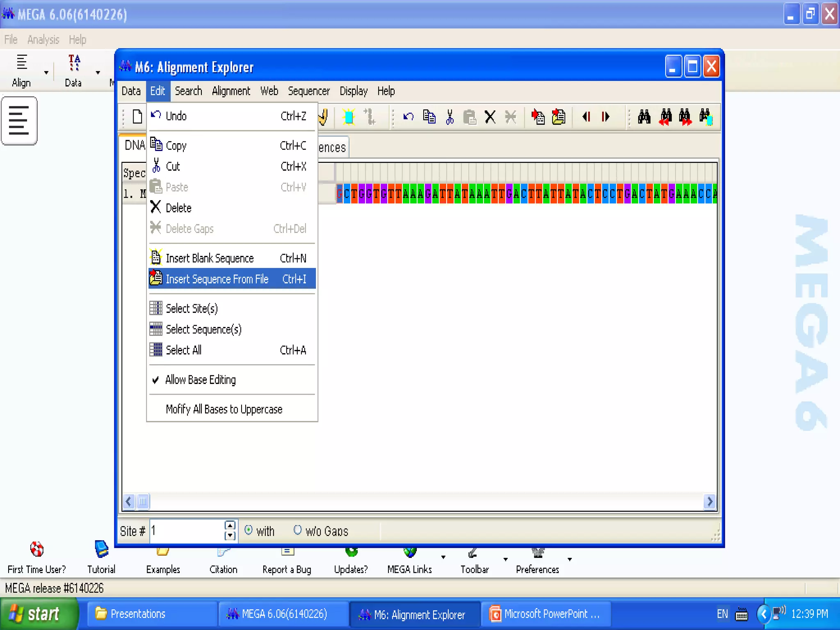The height and width of the screenshot is (630, 840).
Task: Open the Display menu
Action: point(354,91)
